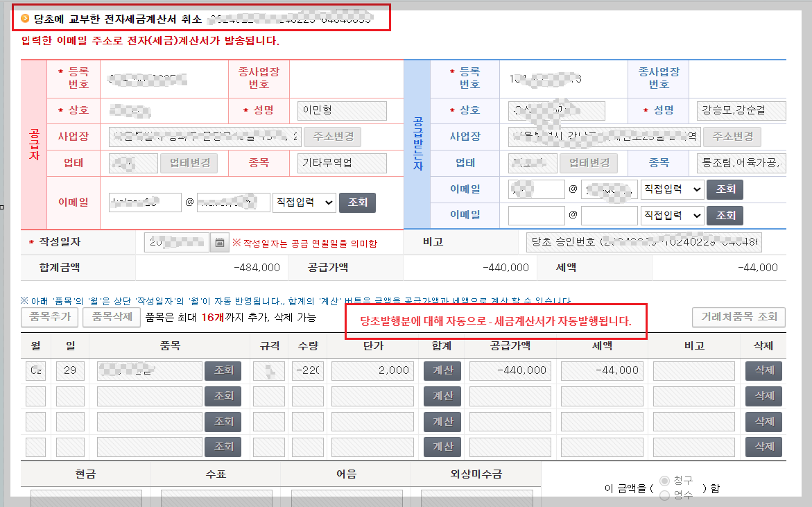The width and height of the screenshot is (812, 507).
Task: Click 조회 next to buyer first email
Action: click(x=725, y=189)
